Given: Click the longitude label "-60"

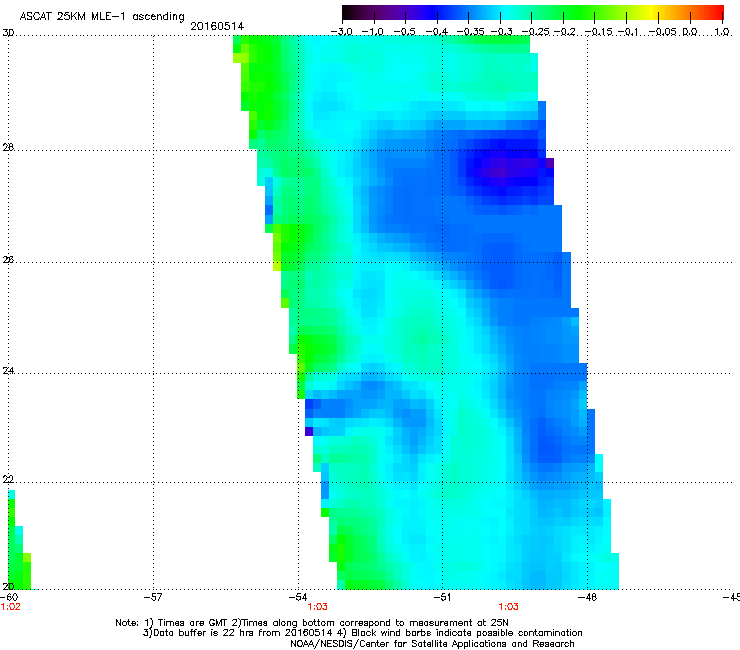Looking at the screenshot, I should [9, 598].
